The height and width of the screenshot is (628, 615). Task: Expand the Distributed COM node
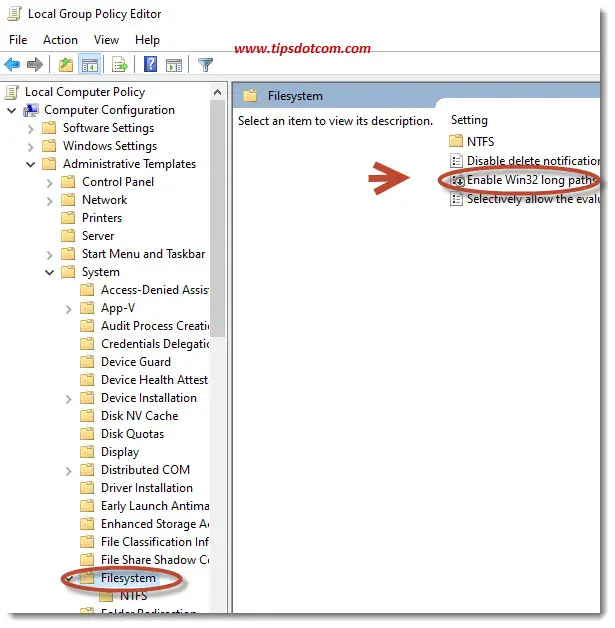69,471
